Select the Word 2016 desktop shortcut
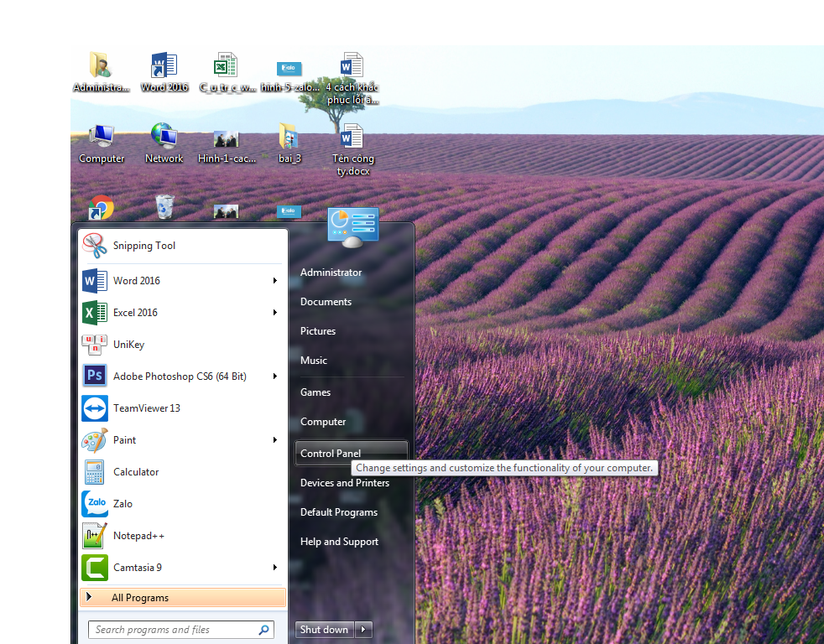Screen dimensions: 824x644 (164, 72)
